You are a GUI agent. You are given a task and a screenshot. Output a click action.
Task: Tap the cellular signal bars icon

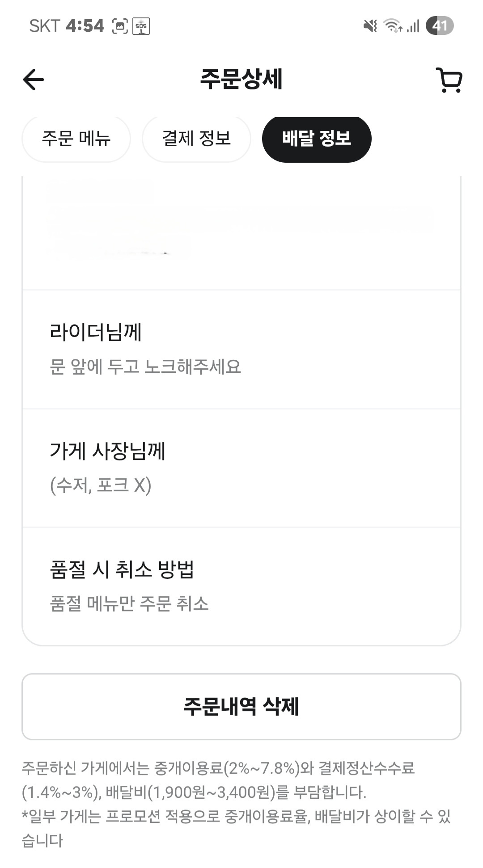pyautogui.click(x=413, y=26)
